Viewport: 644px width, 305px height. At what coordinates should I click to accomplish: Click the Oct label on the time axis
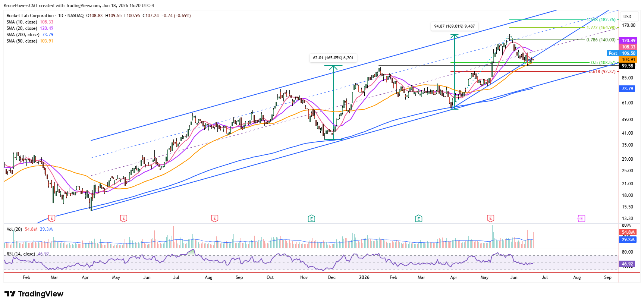point(270,277)
